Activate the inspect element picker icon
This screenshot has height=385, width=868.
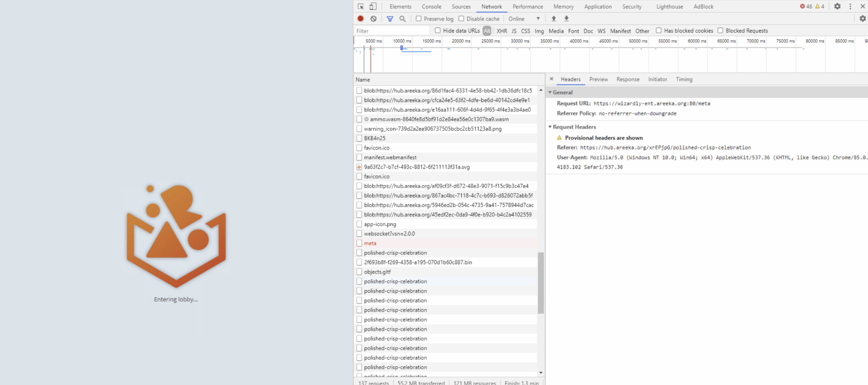pyautogui.click(x=360, y=6)
